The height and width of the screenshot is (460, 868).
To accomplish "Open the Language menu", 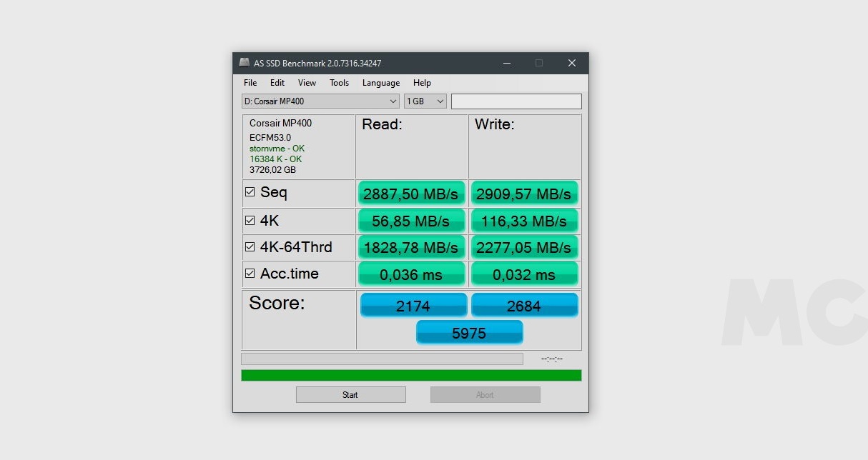I will click(380, 83).
